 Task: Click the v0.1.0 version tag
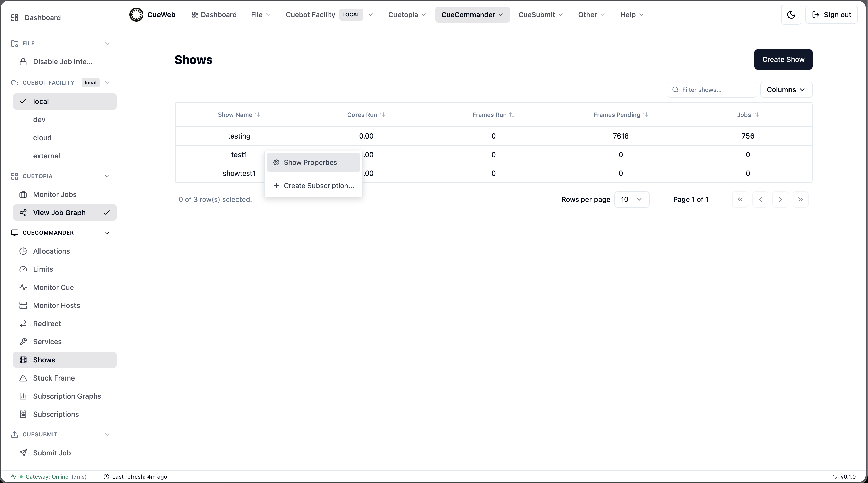(844, 477)
